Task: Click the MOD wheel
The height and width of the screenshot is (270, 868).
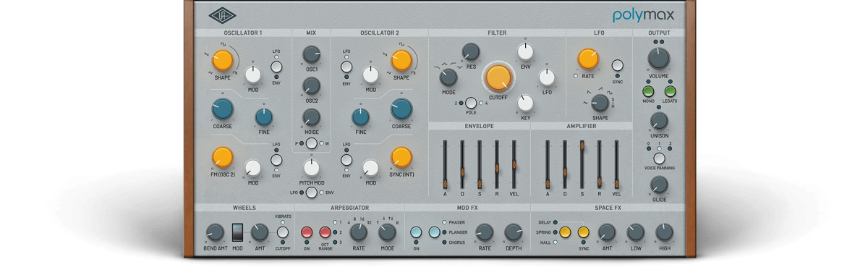Action: coord(237,232)
